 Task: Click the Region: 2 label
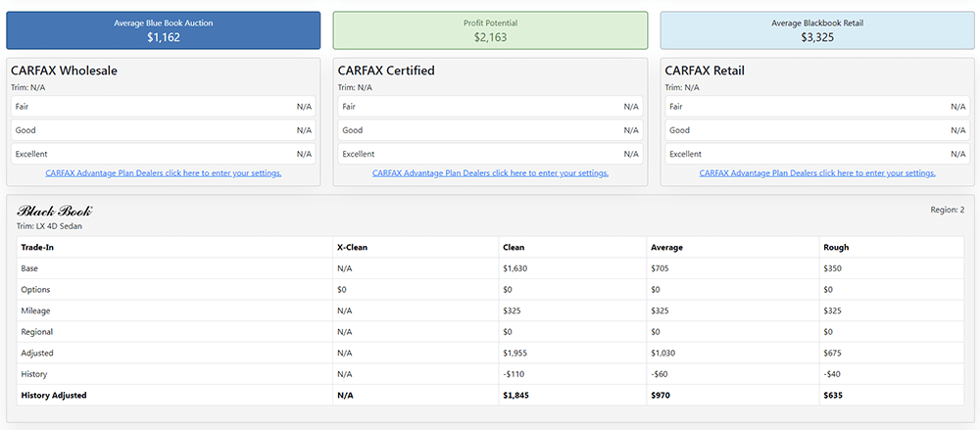tap(947, 210)
